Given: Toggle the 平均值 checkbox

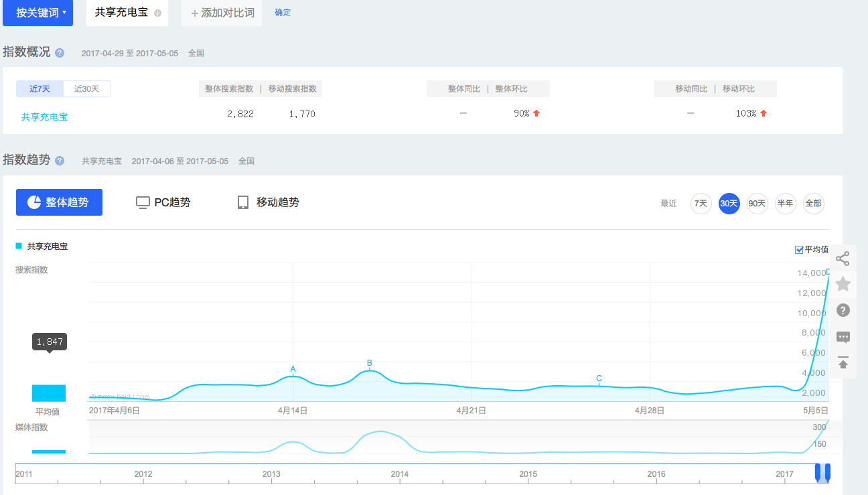Looking at the screenshot, I should pos(798,250).
